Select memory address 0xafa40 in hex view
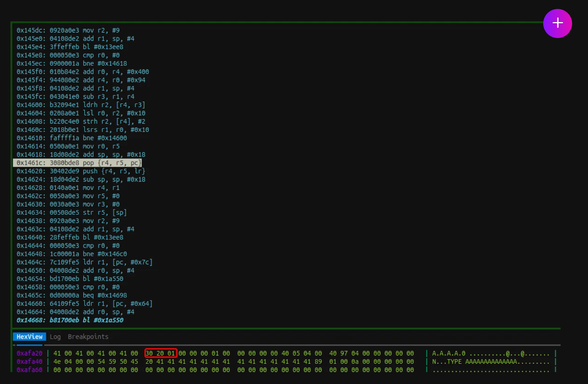 tap(29, 362)
